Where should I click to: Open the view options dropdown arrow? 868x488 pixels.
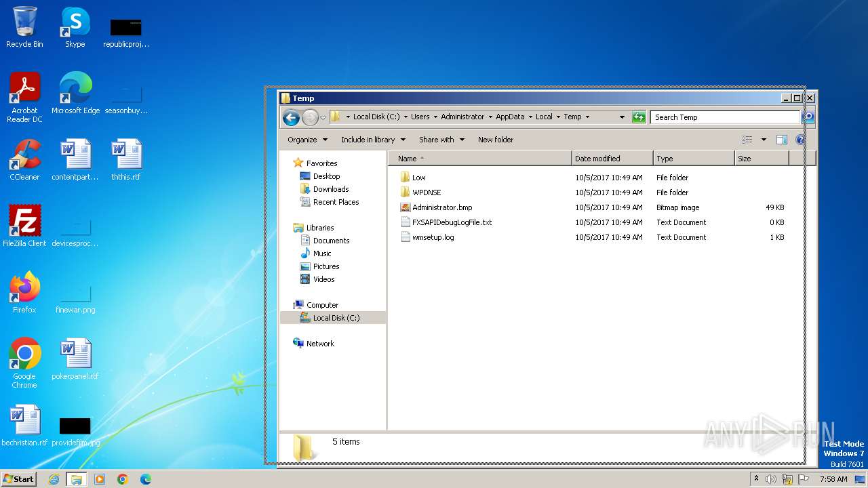pos(764,140)
